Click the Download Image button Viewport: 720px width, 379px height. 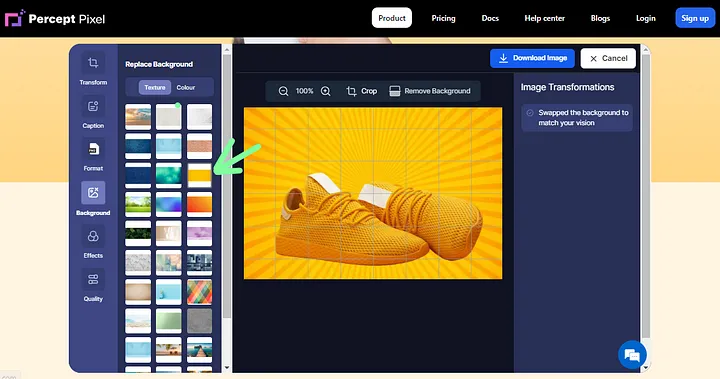coord(532,58)
